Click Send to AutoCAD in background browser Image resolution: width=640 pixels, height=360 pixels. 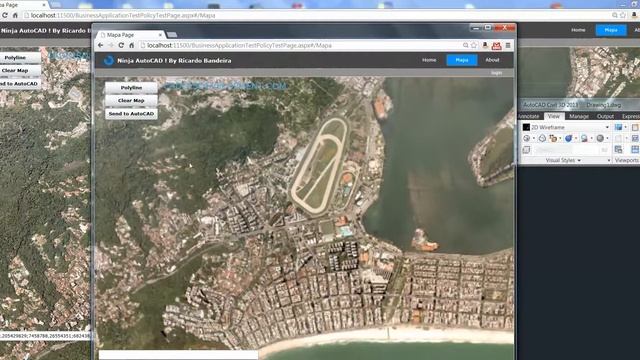(x=19, y=84)
